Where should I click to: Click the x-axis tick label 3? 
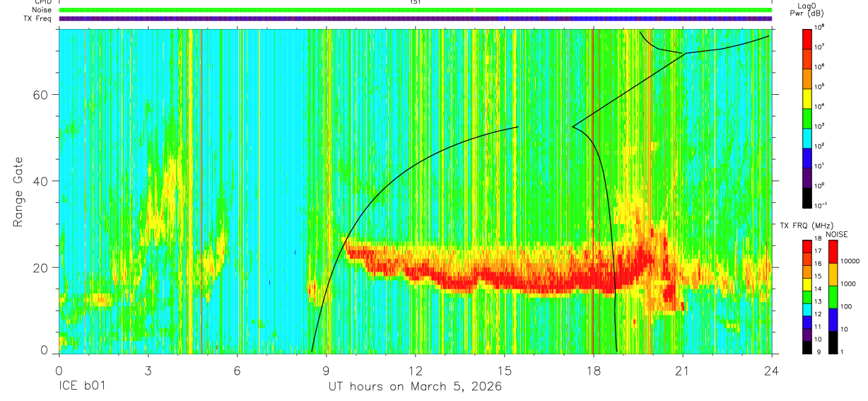(148, 370)
